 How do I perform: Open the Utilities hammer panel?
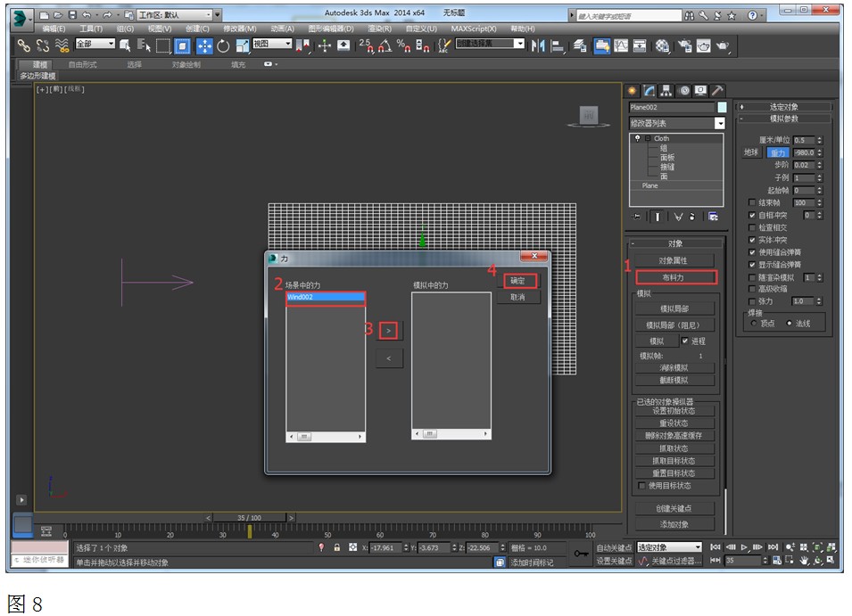pos(717,91)
